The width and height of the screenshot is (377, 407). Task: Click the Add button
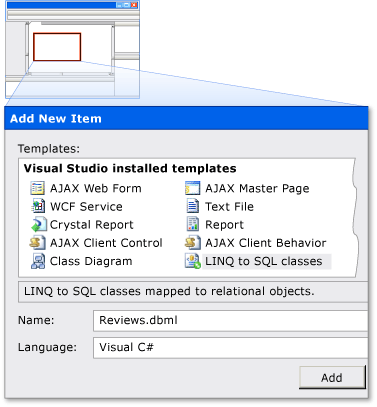pos(332,378)
